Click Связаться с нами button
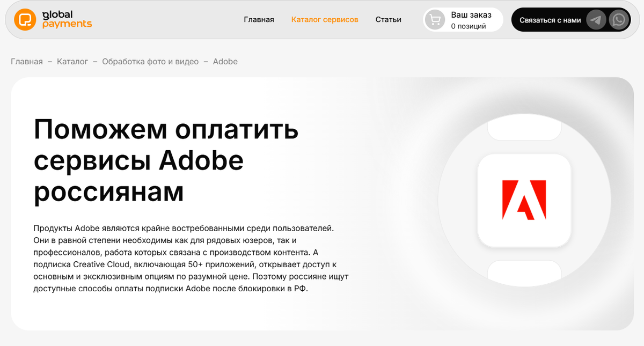The height and width of the screenshot is (346, 644). [550, 20]
